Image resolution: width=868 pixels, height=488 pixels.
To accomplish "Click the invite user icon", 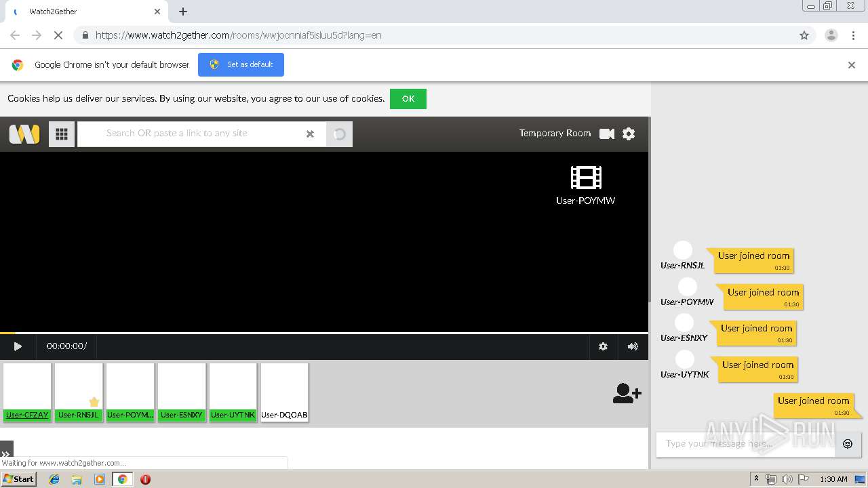I will pyautogui.click(x=627, y=393).
